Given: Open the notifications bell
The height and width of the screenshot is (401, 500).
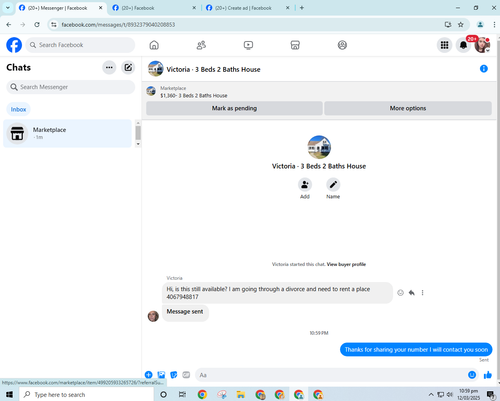Looking at the screenshot, I should click(463, 45).
